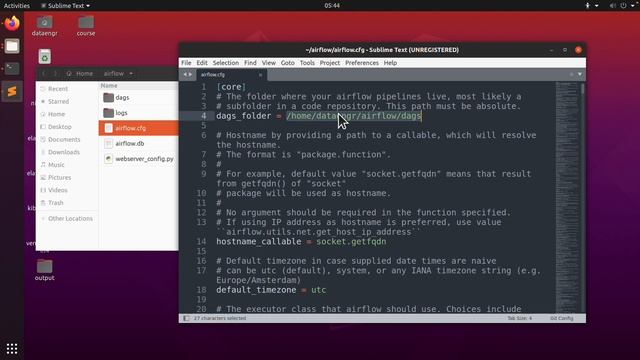The image size is (640, 360).
Task: Open Activities overview
Action: click(x=17, y=6)
